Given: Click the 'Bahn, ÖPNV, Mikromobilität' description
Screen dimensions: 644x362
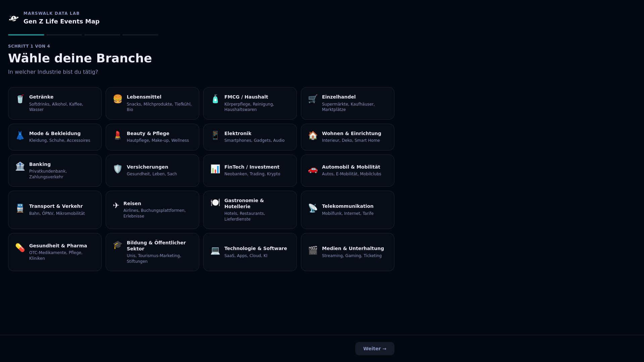Looking at the screenshot, I should [57, 214].
